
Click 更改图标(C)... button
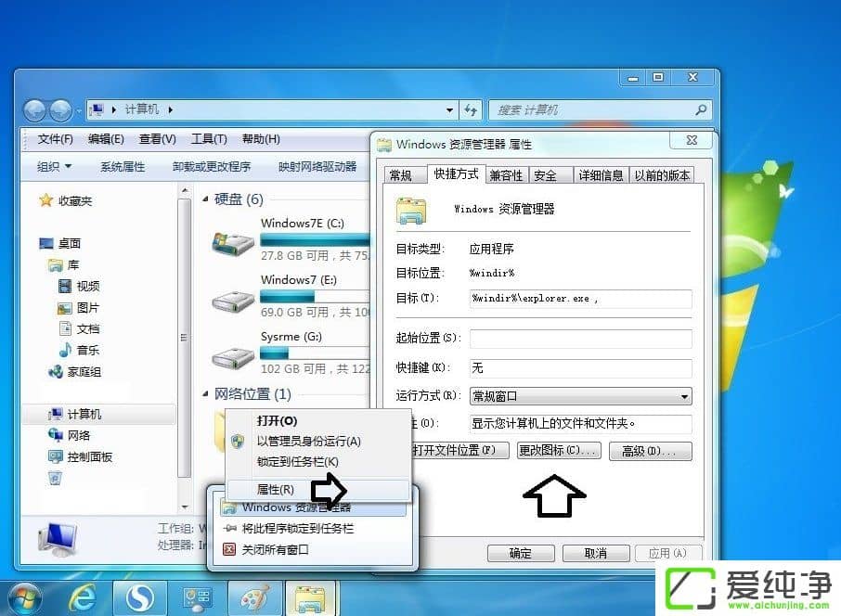click(x=559, y=451)
